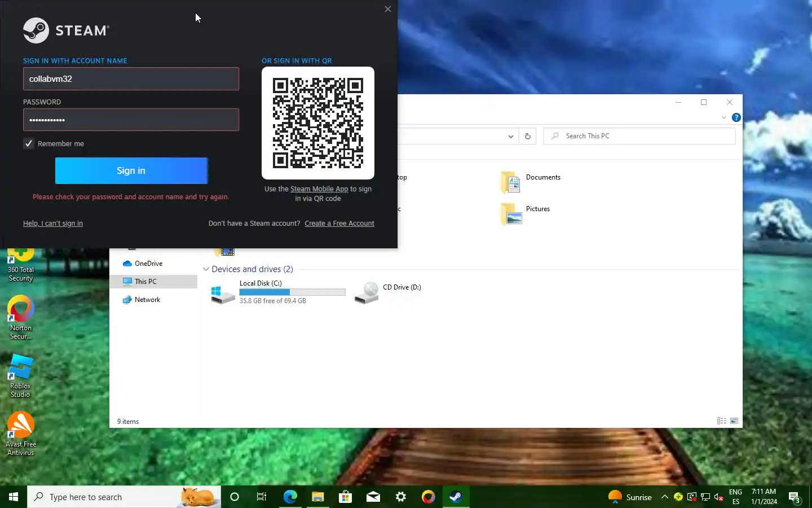Click Steam icon on taskbar
The width and height of the screenshot is (812, 508).
456,497
